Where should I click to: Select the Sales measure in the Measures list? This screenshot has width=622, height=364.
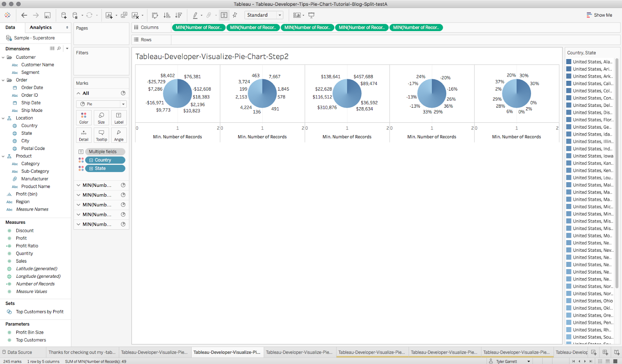pyautogui.click(x=21, y=261)
